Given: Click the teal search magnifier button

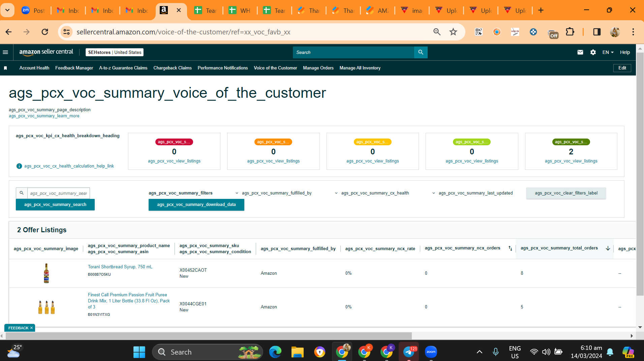Looking at the screenshot, I should (x=421, y=52).
